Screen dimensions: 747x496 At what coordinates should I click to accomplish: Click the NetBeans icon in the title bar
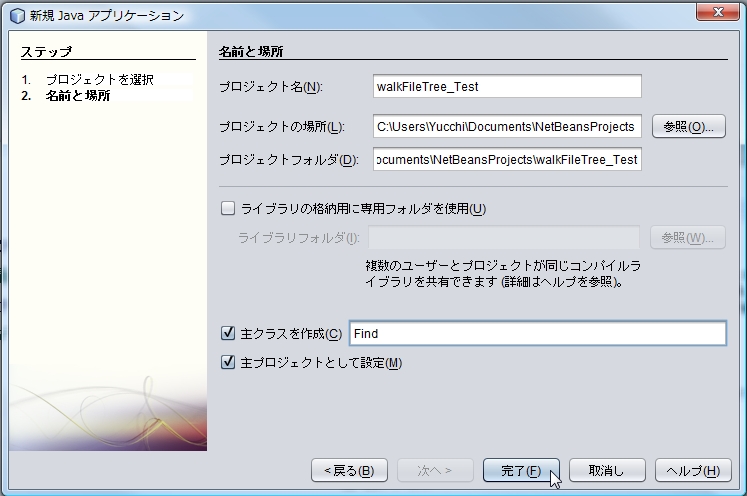(17, 15)
